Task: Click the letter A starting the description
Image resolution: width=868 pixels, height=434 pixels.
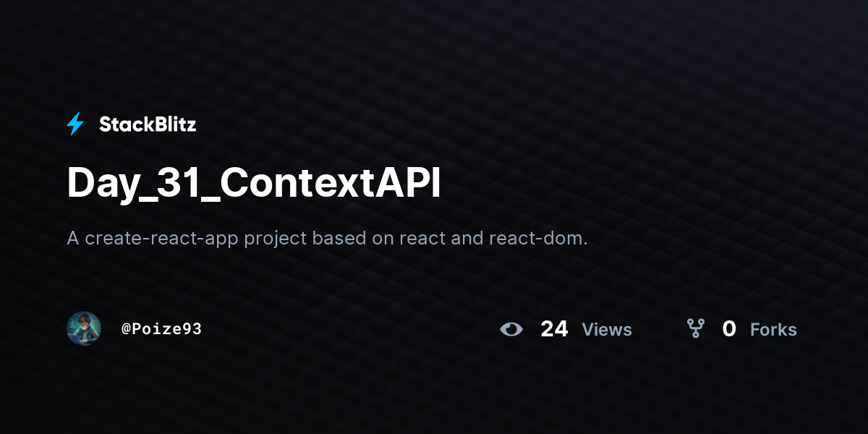Action: tap(73, 238)
